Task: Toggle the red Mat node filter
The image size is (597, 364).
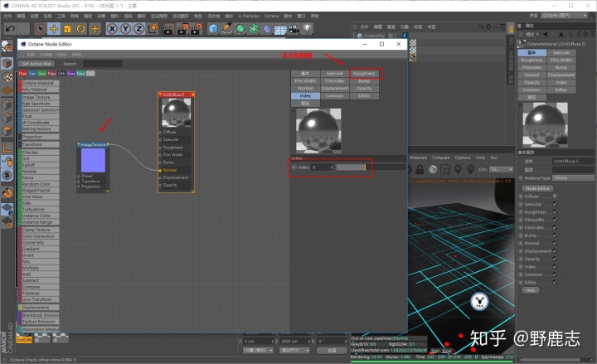Action: click(22, 74)
